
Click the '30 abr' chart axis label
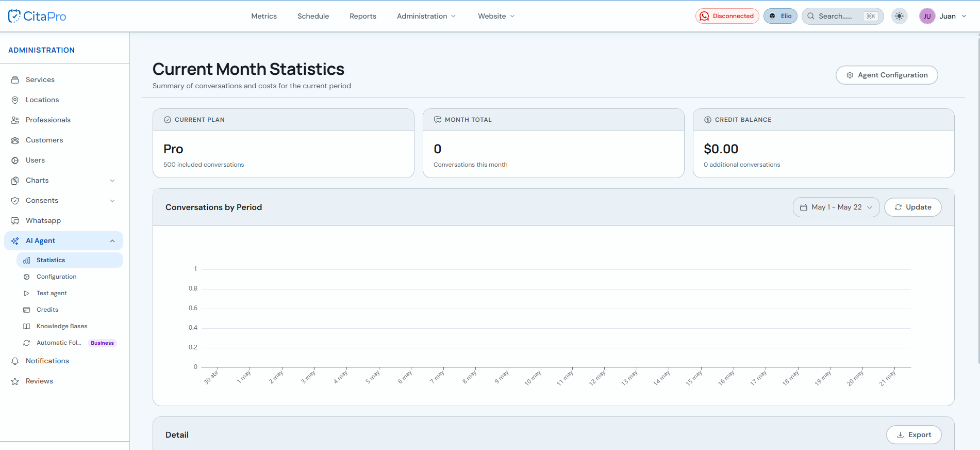[211, 377]
